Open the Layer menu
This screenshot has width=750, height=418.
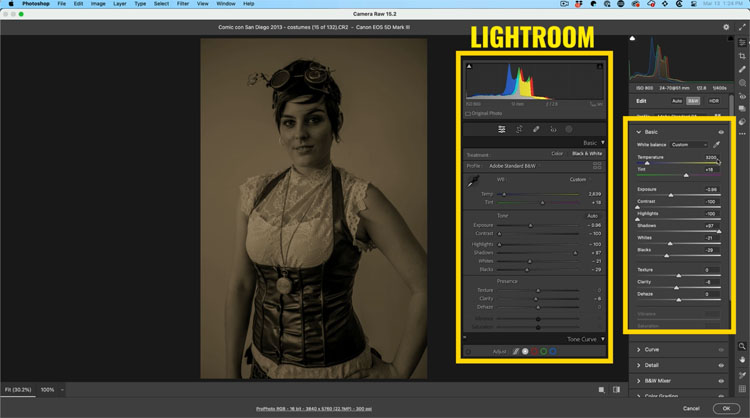[120, 3]
